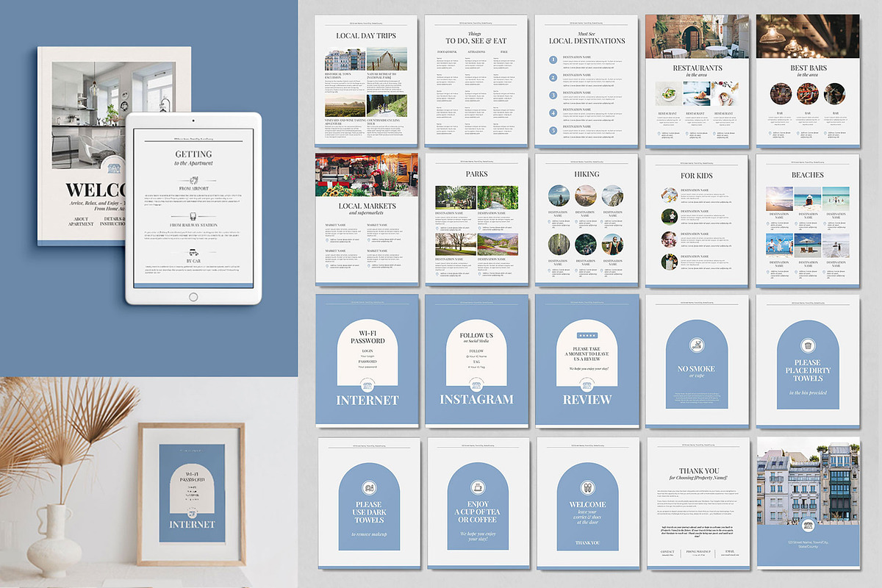The width and height of the screenshot is (882, 588).
Task: Select the framed Wi-Fi password poster
Action: click(192, 493)
